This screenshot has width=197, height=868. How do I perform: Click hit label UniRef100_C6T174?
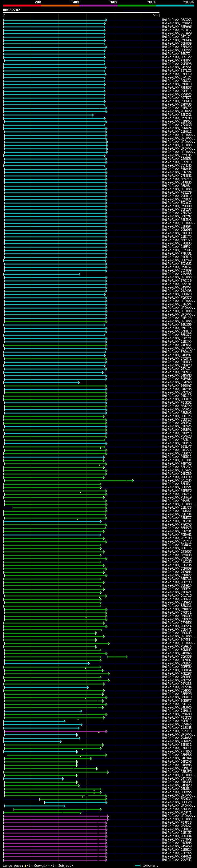177,37
